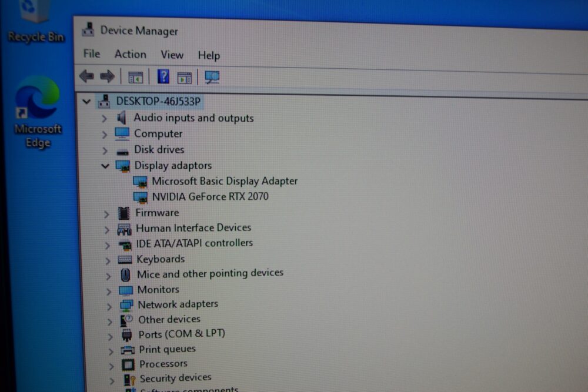Select the DESKTOP-46J533P computer node

click(x=158, y=101)
